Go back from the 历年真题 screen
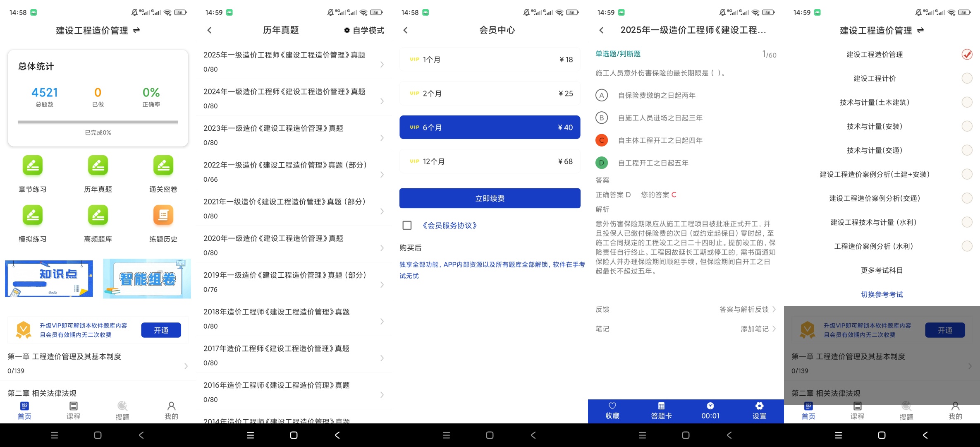Viewport: 980px width, 447px height. click(209, 30)
